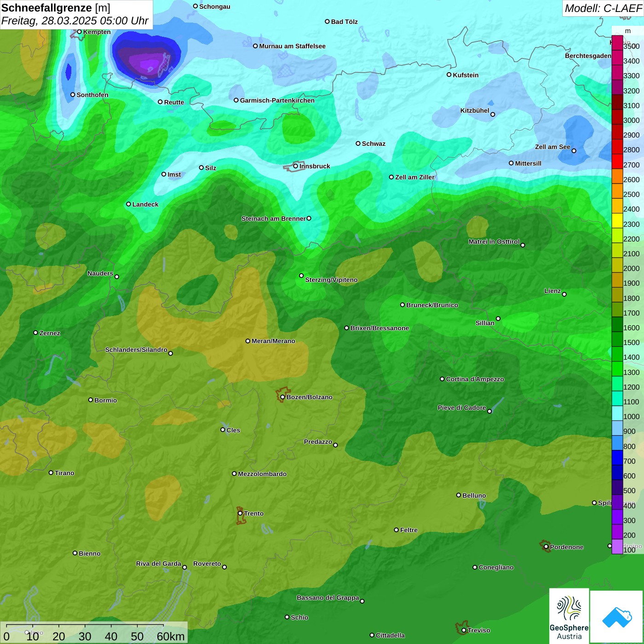
Task: Click the Kempten location marker
Action: click(x=79, y=32)
